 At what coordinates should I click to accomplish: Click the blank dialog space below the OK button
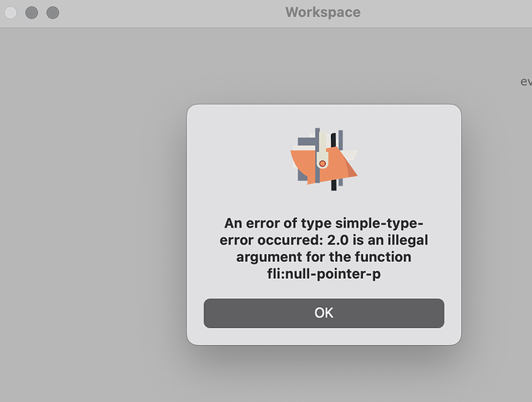(x=324, y=336)
